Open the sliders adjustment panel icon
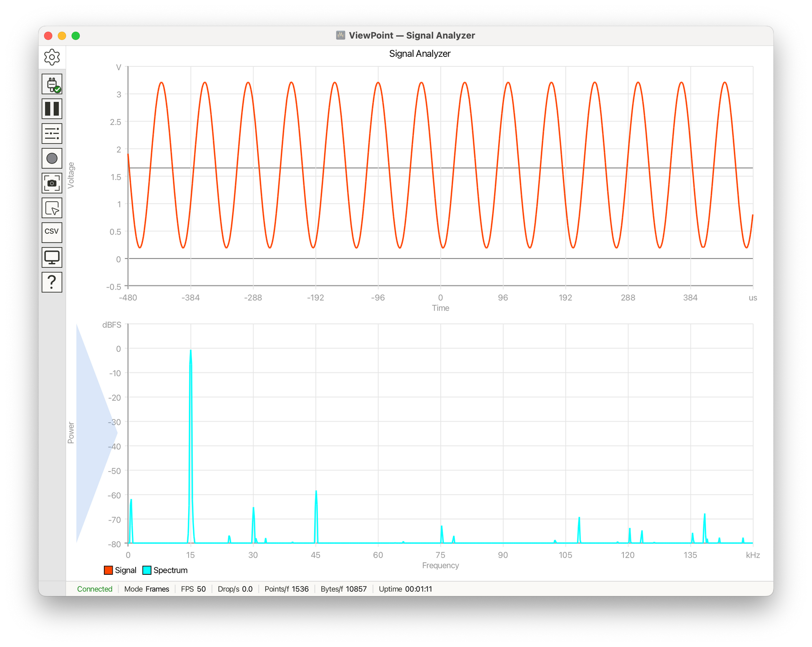The width and height of the screenshot is (812, 647). tap(52, 134)
